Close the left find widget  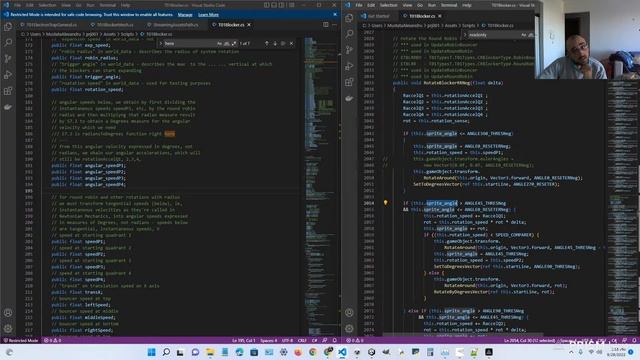(291, 43)
